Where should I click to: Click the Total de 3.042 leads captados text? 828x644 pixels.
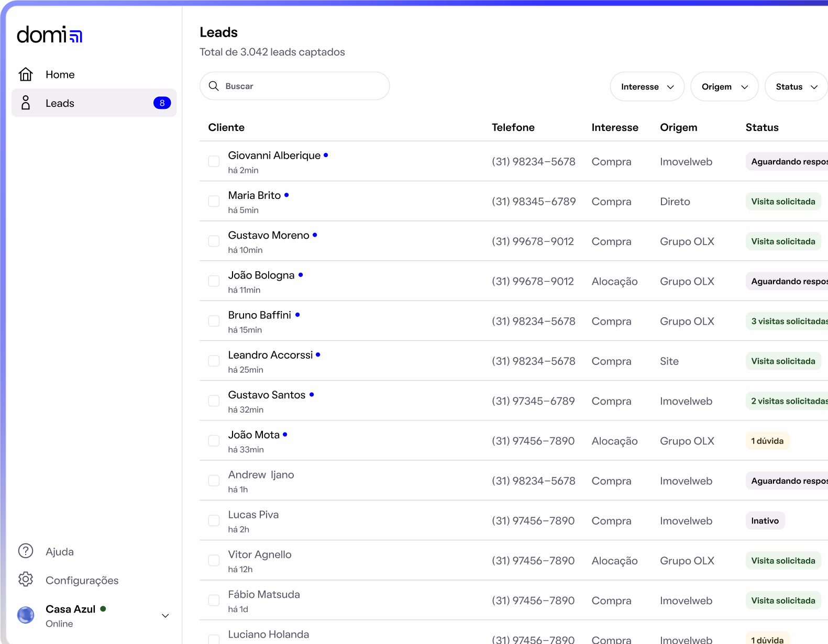272,52
